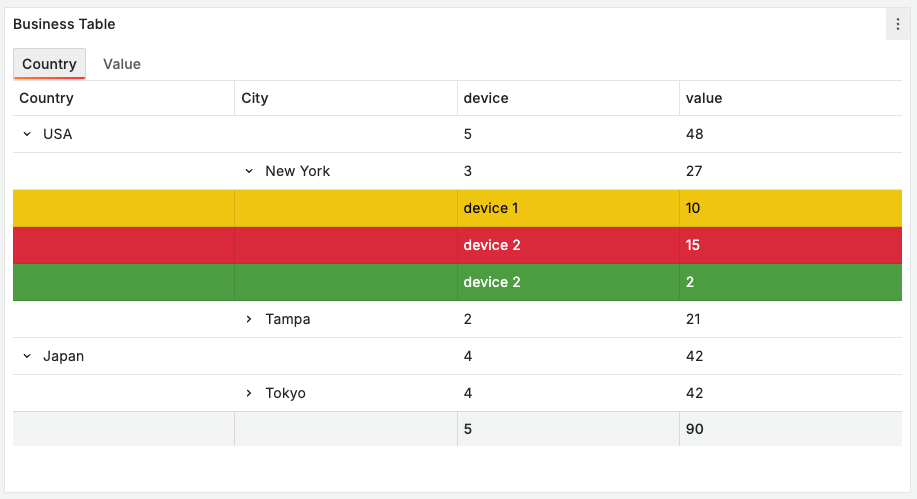
Task: Collapse the Japan country group
Action: coord(27,356)
